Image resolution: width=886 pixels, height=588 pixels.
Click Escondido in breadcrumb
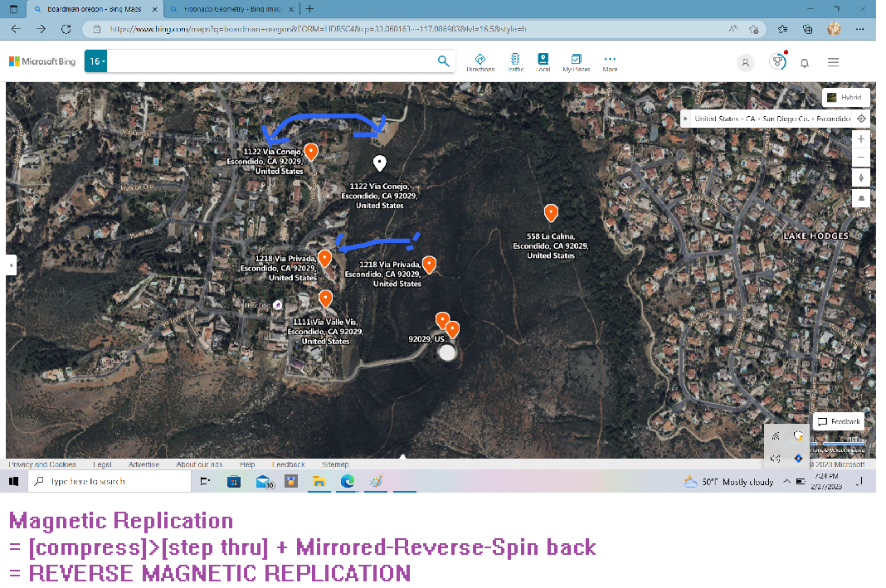(833, 119)
